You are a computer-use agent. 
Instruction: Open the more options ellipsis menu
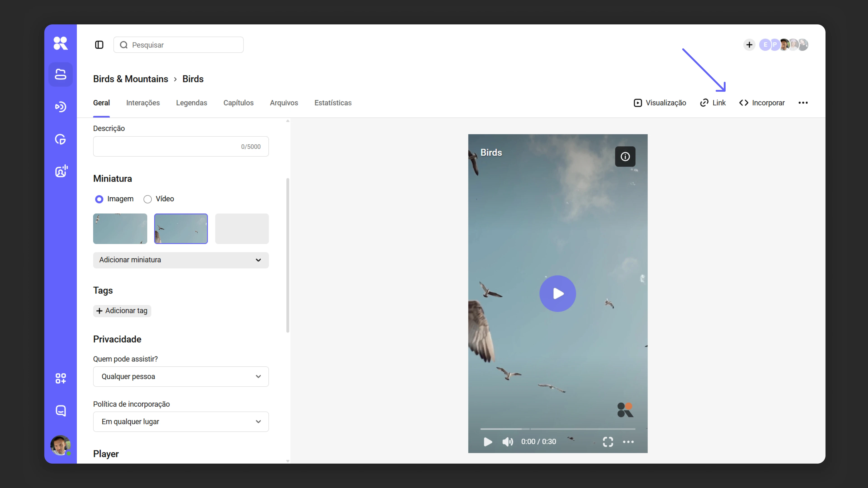click(803, 103)
